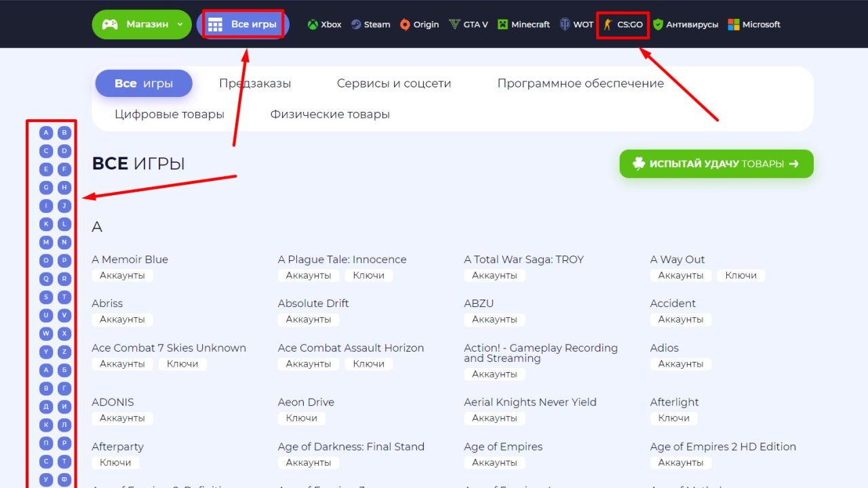Open the GTA V shortcut
Screen dimensions: 868x488
(x=468, y=24)
